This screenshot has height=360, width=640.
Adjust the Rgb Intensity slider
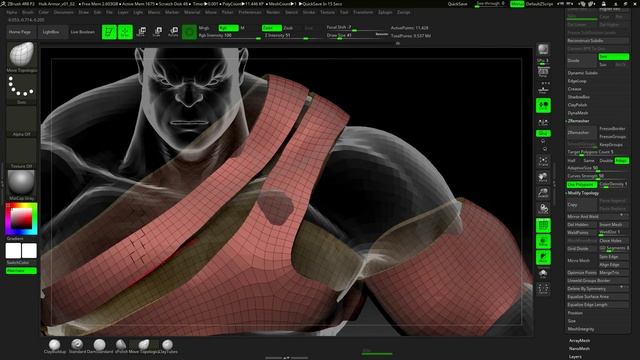[230, 36]
